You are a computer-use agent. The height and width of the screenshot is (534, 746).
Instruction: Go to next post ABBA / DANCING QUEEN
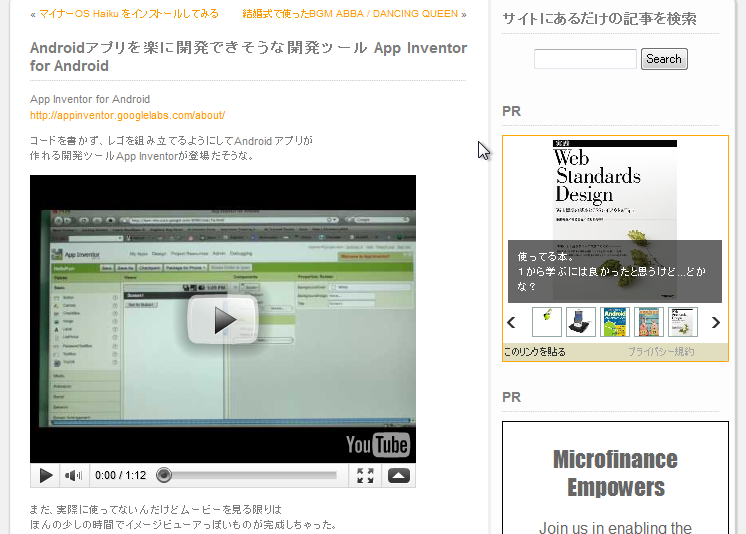[350, 13]
